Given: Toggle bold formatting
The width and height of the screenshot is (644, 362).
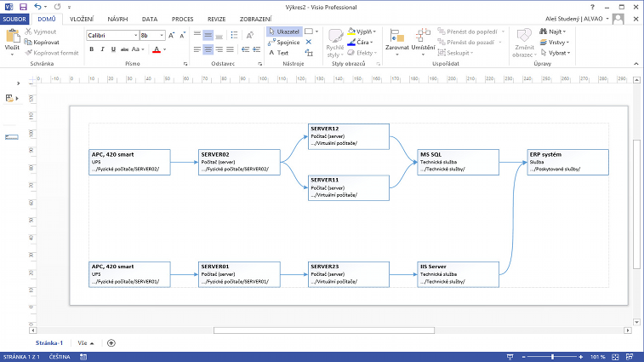Looking at the screenshot, I should (x=90, y=49).
